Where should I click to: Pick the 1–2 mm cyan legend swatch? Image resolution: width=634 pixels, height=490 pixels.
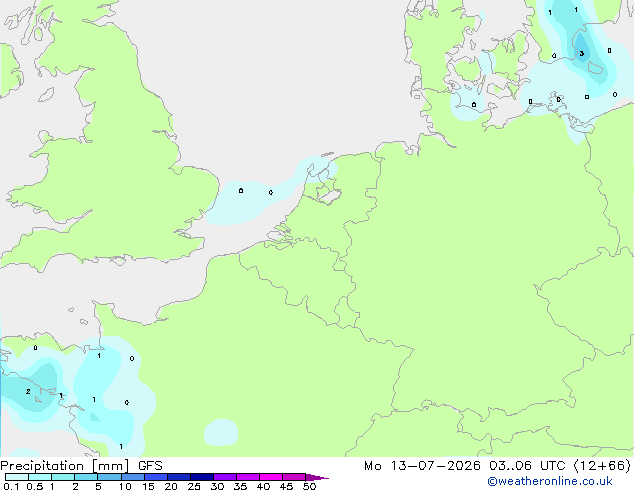click(63, 477)
